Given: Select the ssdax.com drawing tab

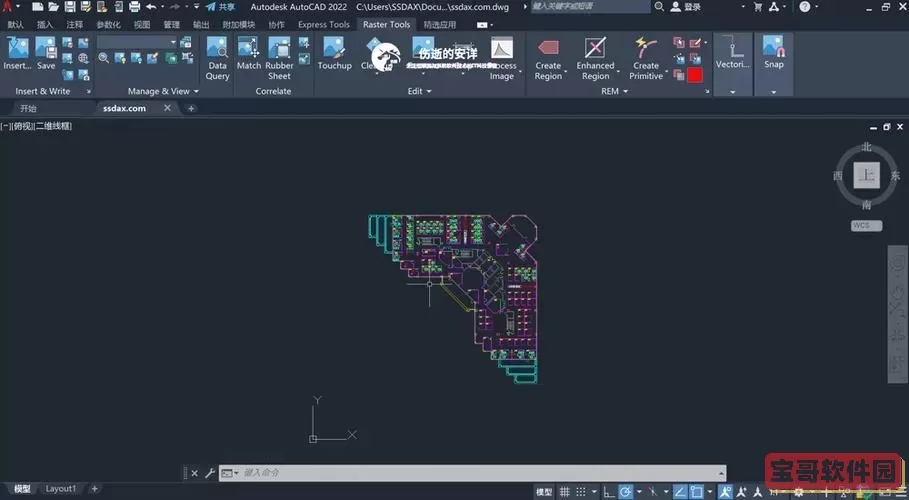Looking at the screenshot, I should pos(125,108).
